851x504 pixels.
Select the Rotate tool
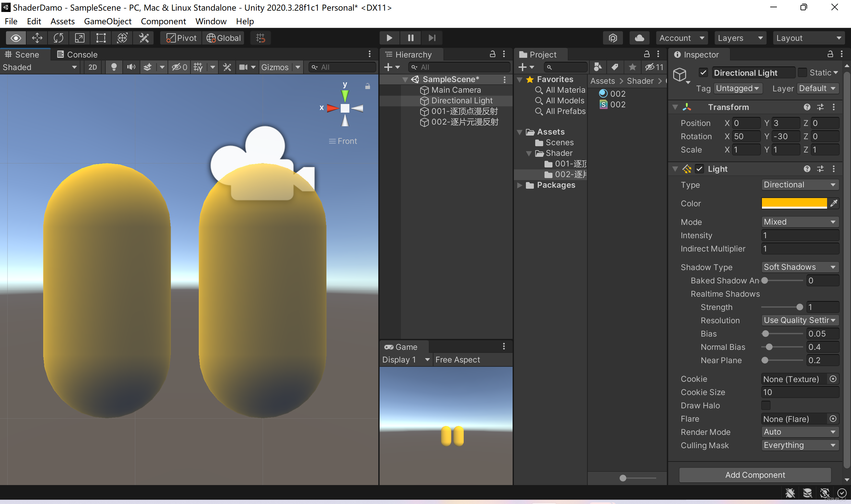click(59, 38)
